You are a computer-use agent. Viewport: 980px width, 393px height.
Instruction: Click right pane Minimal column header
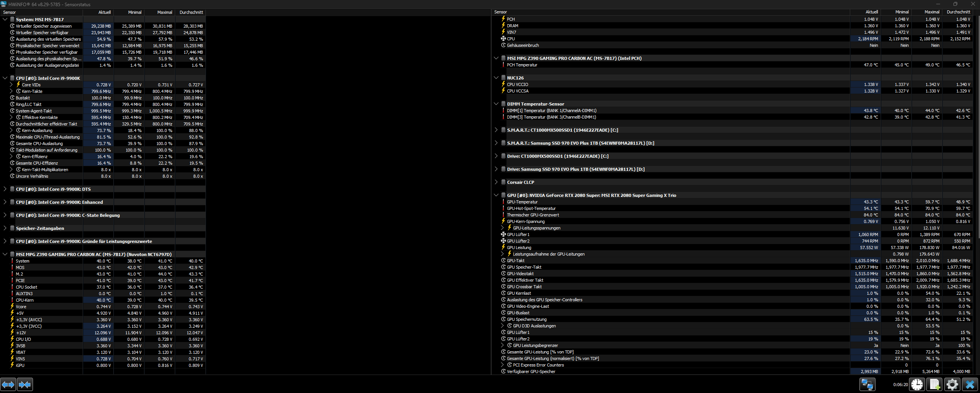[x=896, y=12]
